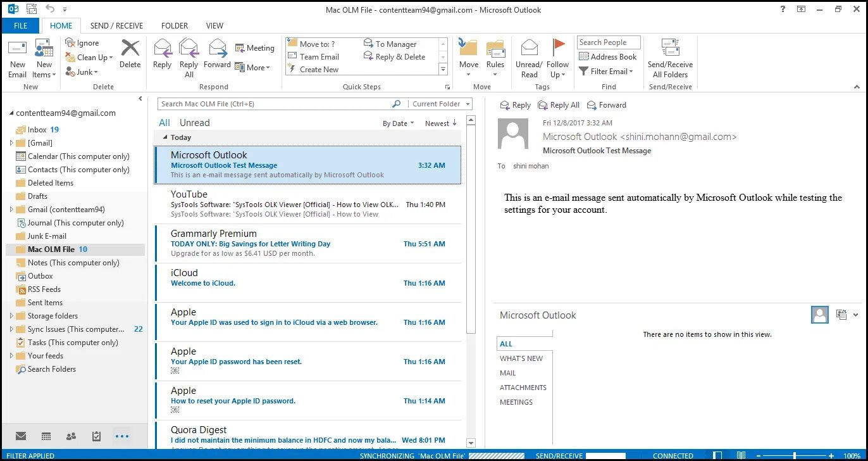Screen dimensions: 868x461
Task: Switch to FOLDER ribbon tab
Action: pos(175,26)
